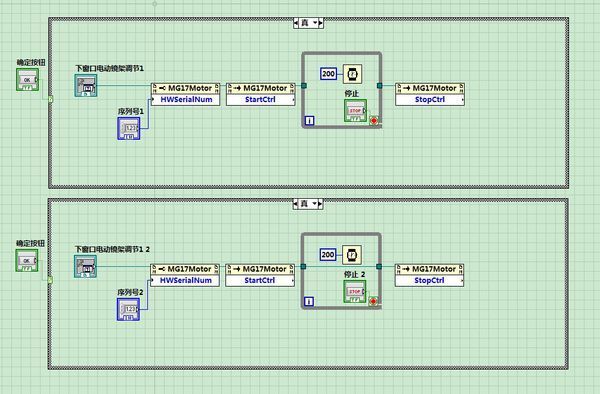
Task: Select the 停止 2 label in bottom loop
Action: coord(354,274)
